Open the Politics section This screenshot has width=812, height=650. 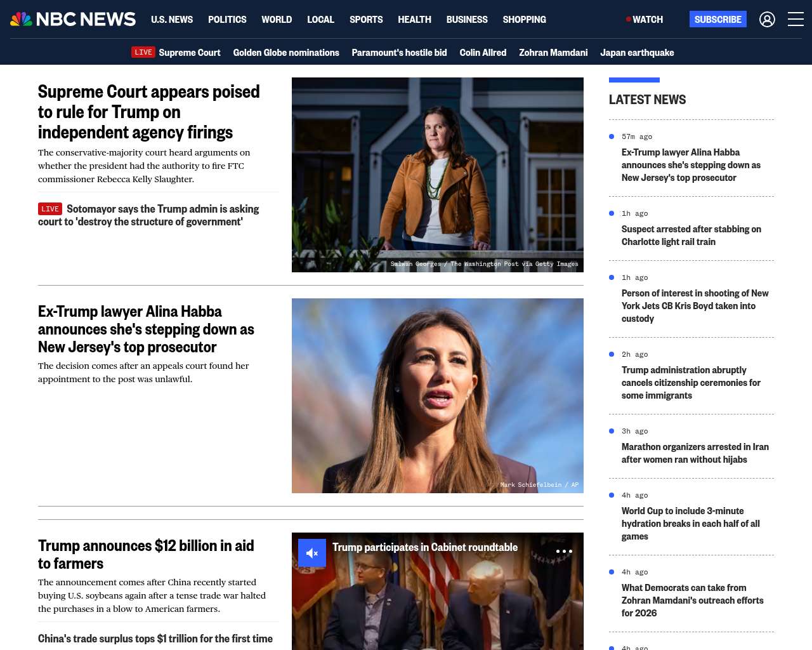(x=227, y=20)
